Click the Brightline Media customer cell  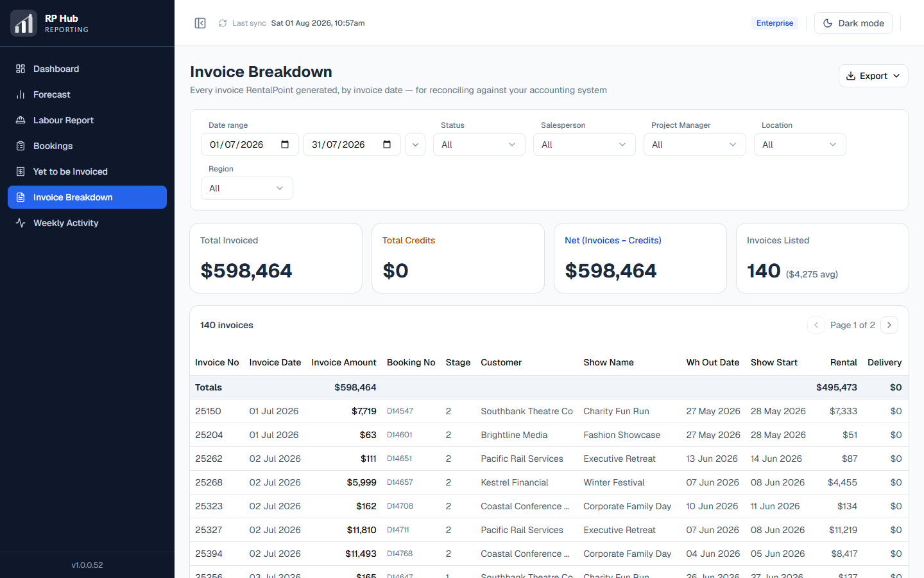pos(514,435)
